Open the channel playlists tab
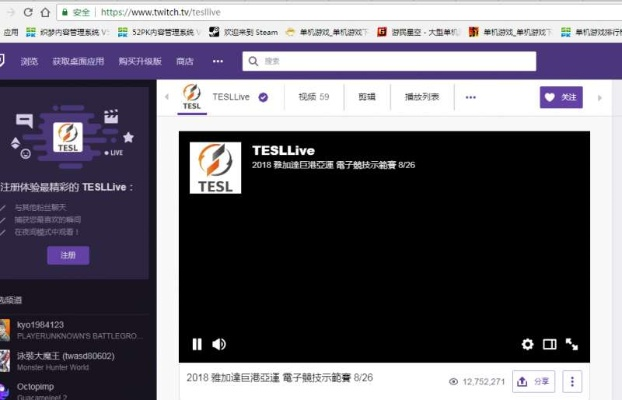This screenshot has width=622, height=400. click(x=421, y=97)
